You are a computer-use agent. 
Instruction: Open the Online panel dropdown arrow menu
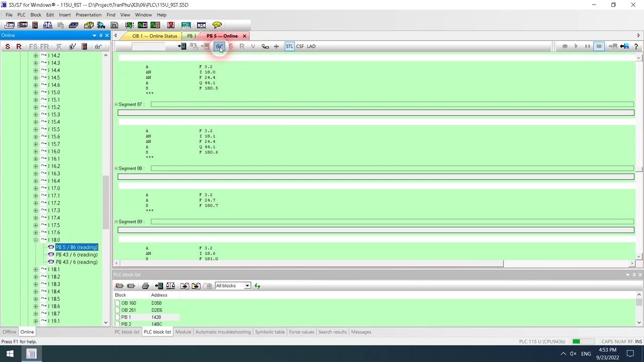pos(94,35)
